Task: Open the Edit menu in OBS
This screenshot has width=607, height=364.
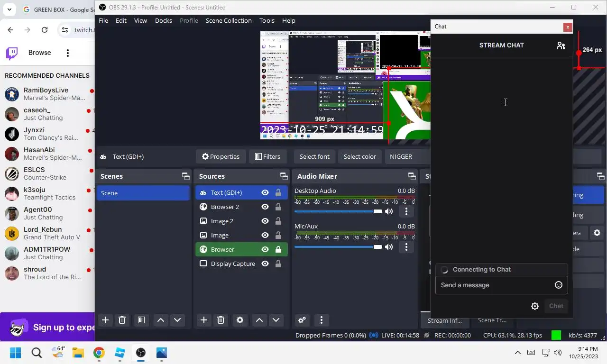Action: (x=121, y=20)
